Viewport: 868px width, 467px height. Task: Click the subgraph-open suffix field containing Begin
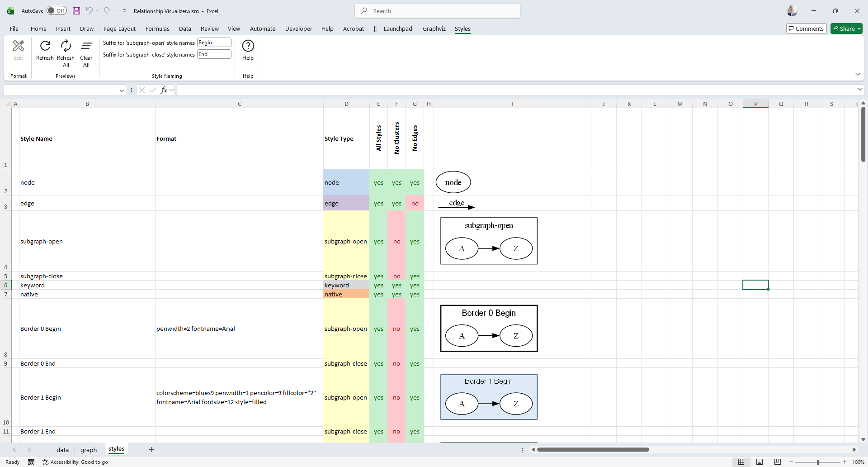pos(214,43)
